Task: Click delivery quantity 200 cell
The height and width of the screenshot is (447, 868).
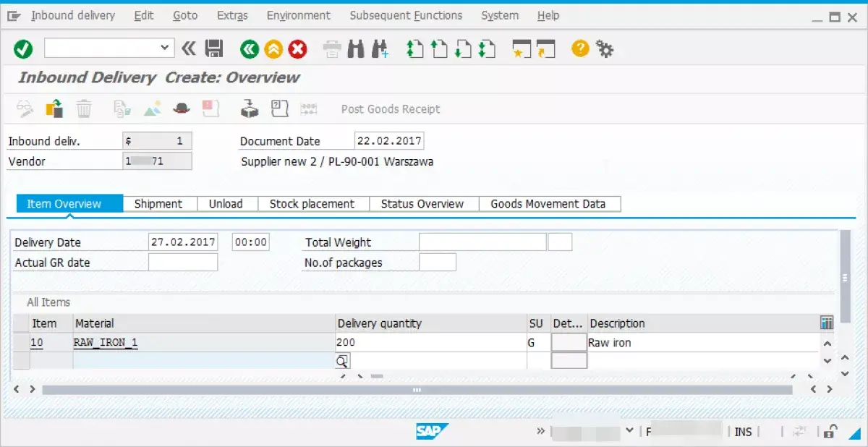Action: (x=431, y=343)
